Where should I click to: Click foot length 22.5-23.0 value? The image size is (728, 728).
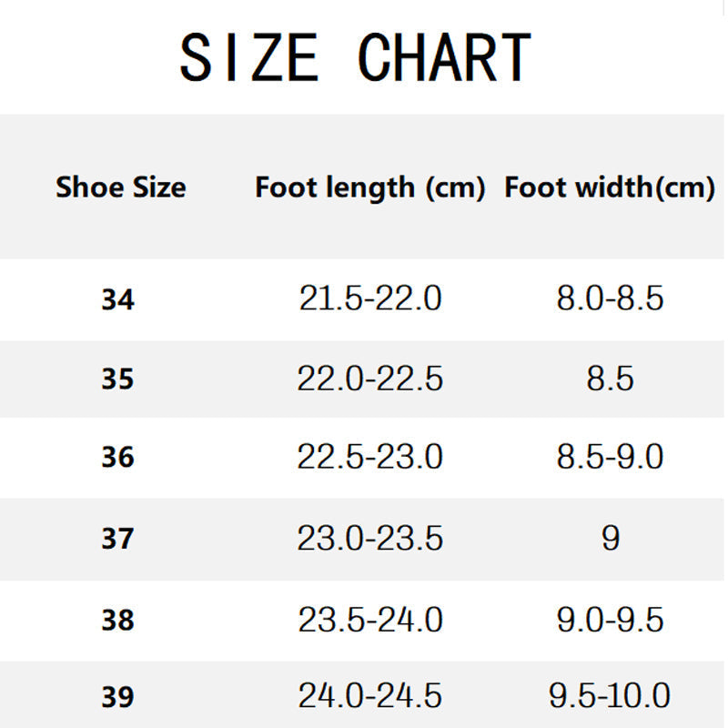pyautogui.click(x=369, y=457)
